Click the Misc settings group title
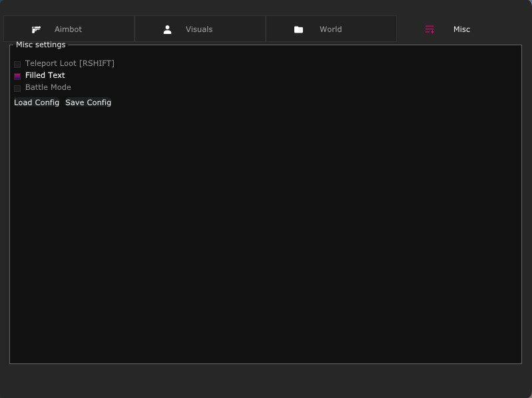 pyautogui.click(x=41, y=45)
